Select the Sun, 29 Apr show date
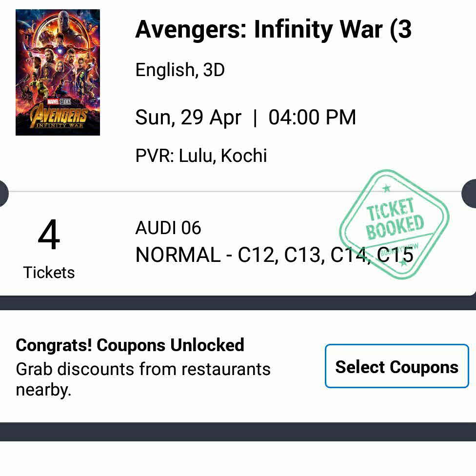The image size is (476, 476). pos(188,118)
